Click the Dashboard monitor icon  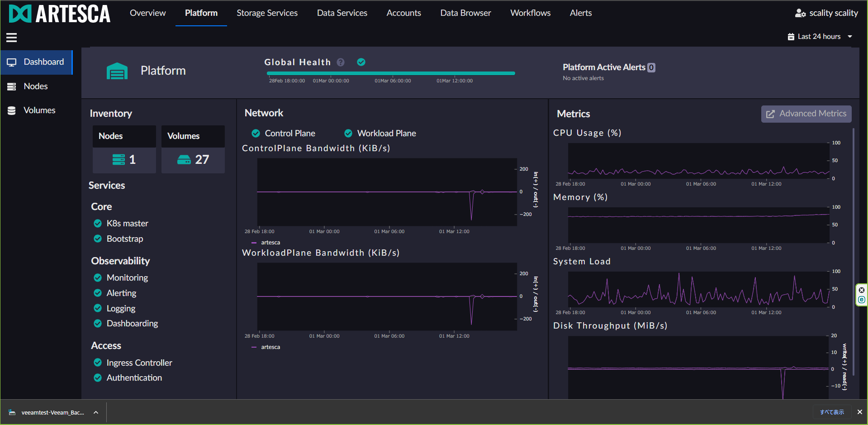point(12,62)
